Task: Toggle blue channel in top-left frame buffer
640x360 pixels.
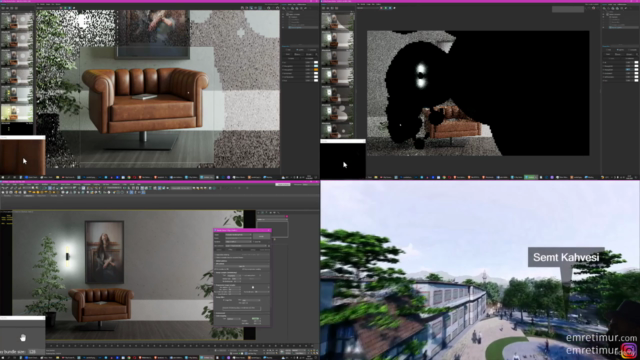Action: pyautogui.click(x=70, y=8)
